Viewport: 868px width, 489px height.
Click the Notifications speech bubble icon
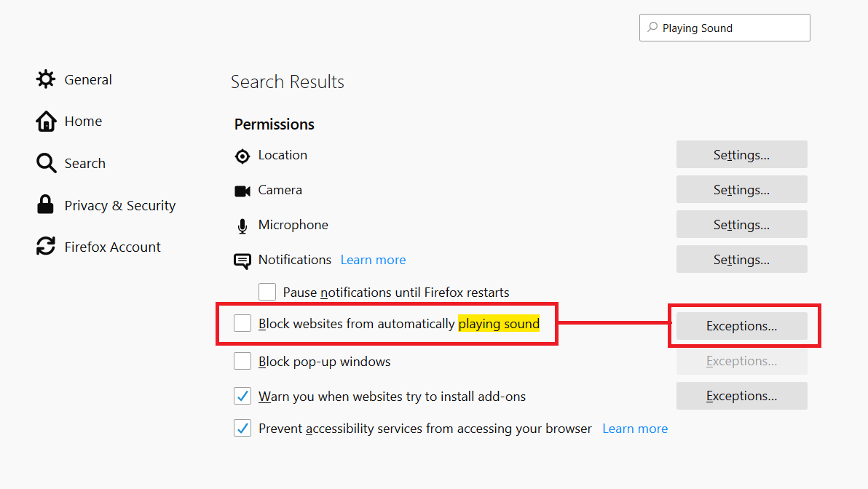[242, 261]
